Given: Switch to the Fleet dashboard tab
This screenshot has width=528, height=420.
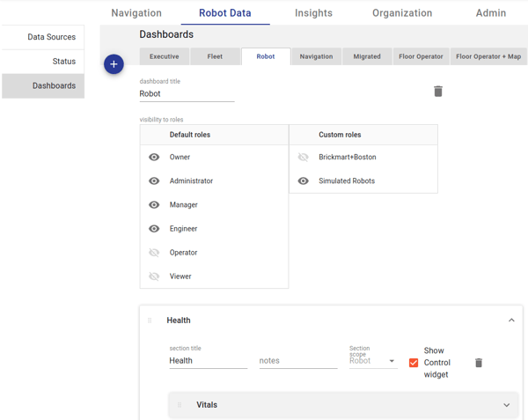Looking at the screenshot, I should click(215, 56).
